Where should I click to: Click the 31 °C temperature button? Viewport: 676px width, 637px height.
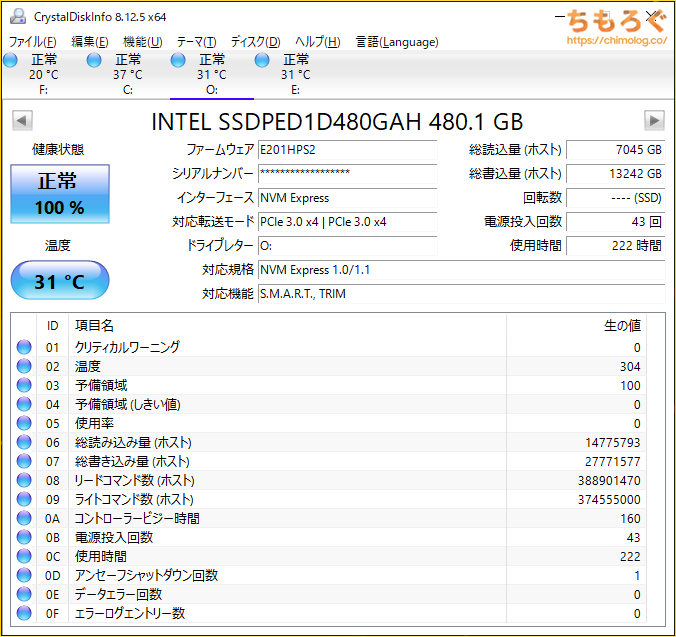coord(60,281)
